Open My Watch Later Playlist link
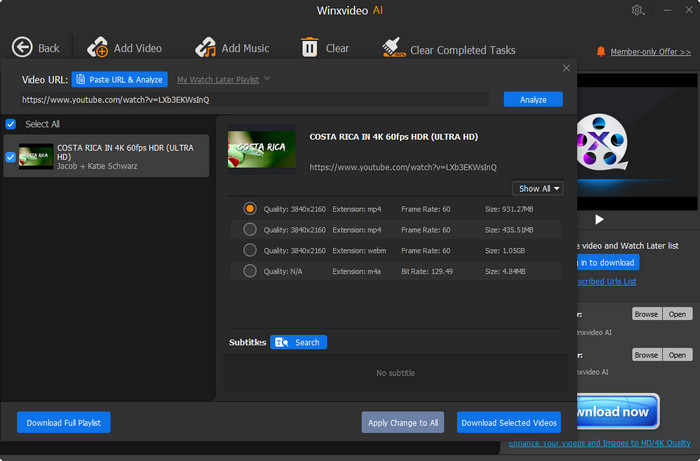The image size is (700, 461). click(x=218, y=80)
